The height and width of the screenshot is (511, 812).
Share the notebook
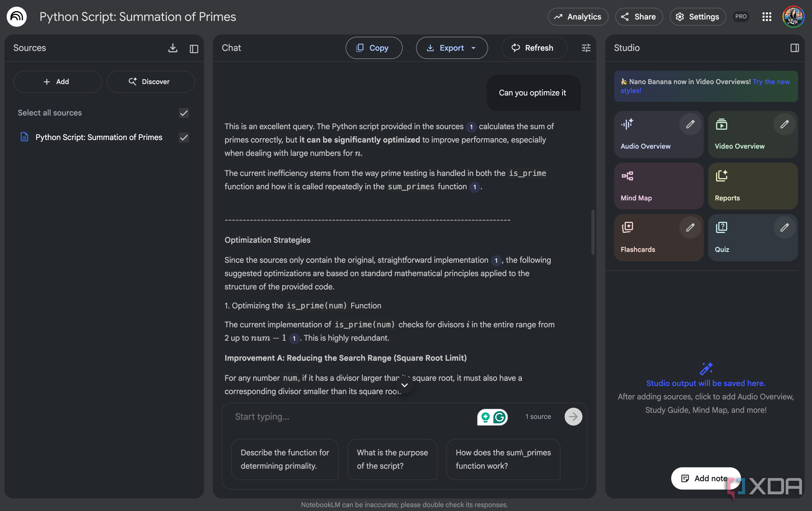point(639,16)
